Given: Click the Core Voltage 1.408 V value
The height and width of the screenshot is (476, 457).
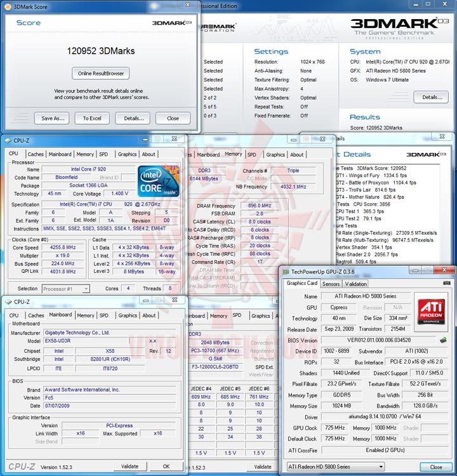Looking at the screenshot, I should point(119,194).
